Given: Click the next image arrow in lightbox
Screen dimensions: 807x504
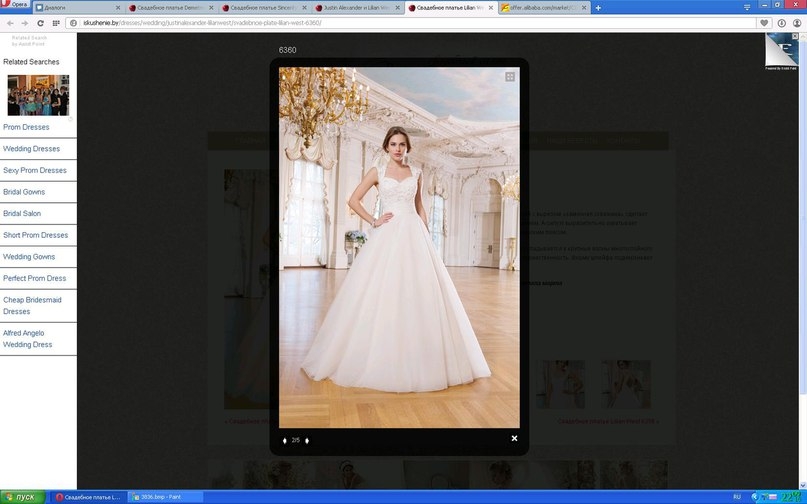Looking at the screenshot, I should [307, 440].
